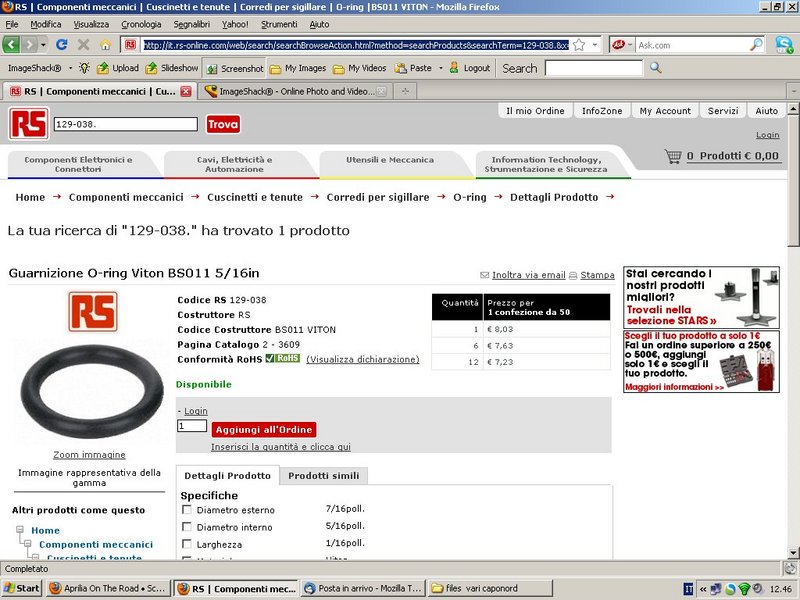The height and width of the screenshot is (600, 800).
Task: Open the address bar URL dropdown arrow
Action: (x=594, y=45)
